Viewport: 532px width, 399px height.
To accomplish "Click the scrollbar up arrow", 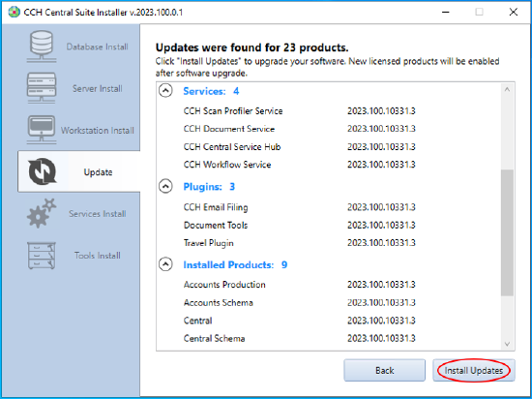I will click(x=507, y=90).
